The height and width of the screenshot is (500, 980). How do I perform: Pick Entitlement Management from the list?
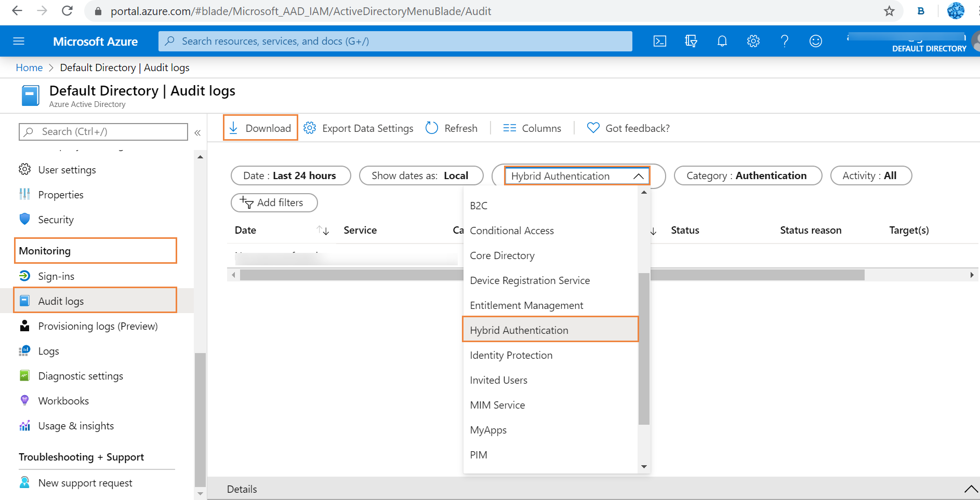(551, 305)
